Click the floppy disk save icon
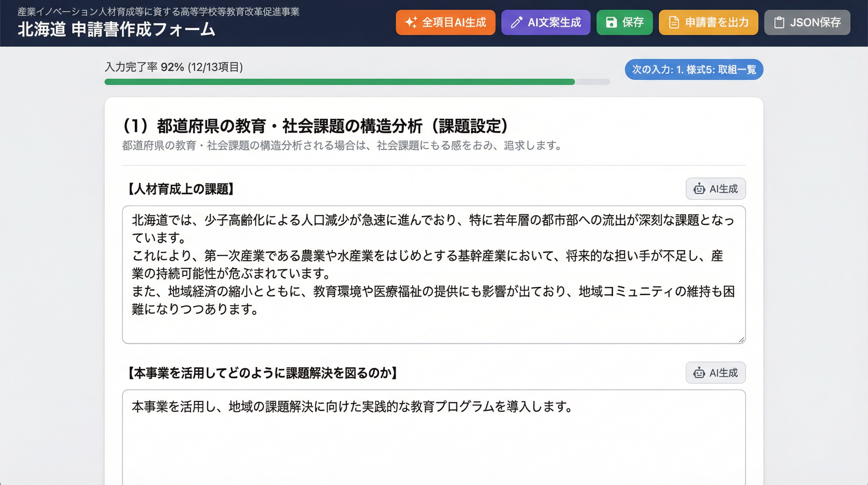The width and height of the screenshot is (868, 485). point(612,22)
